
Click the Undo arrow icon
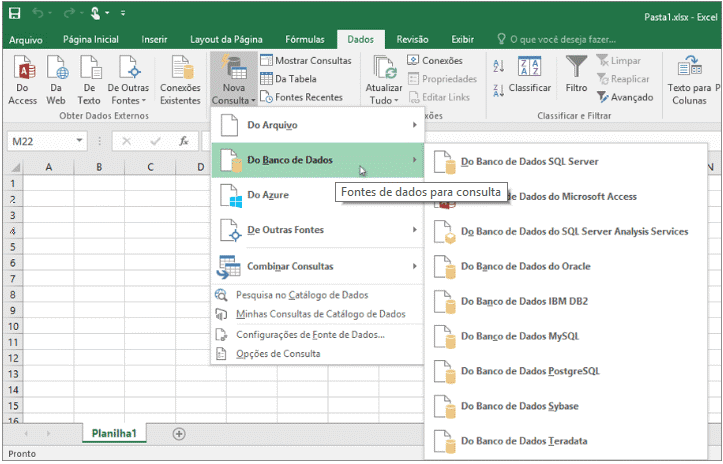click(38, 13)
